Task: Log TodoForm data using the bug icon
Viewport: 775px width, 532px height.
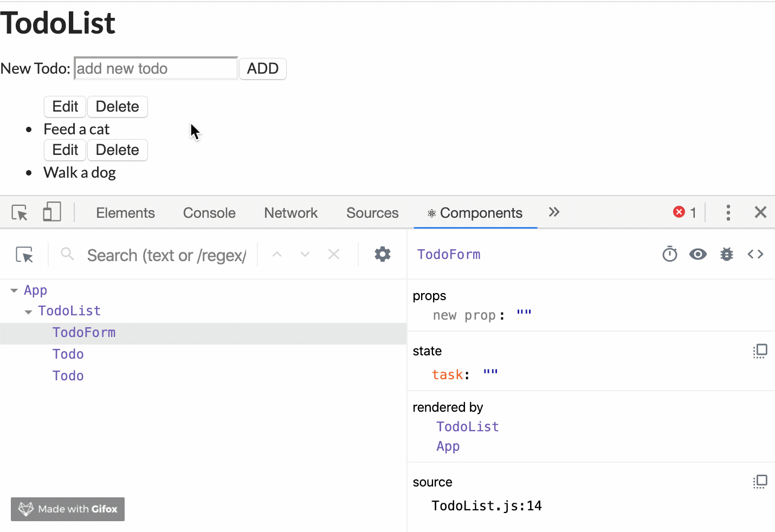Action: pyautogui.click(x=726, y=254)
